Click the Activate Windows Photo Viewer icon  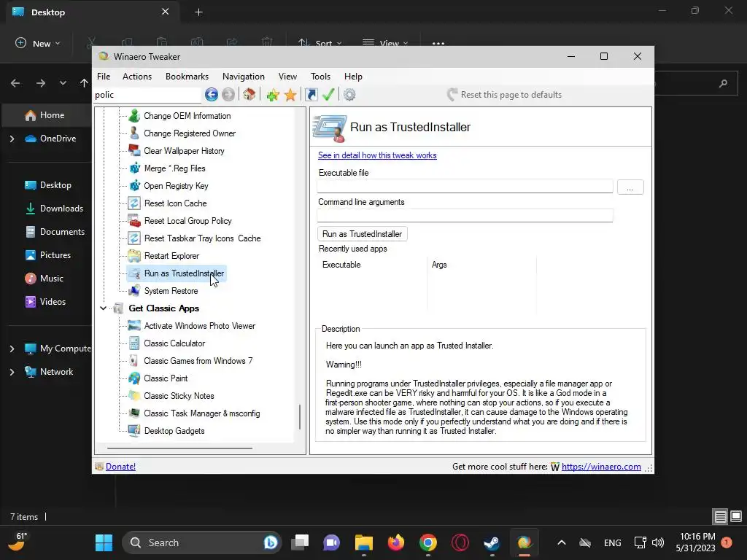coord(134,326)
